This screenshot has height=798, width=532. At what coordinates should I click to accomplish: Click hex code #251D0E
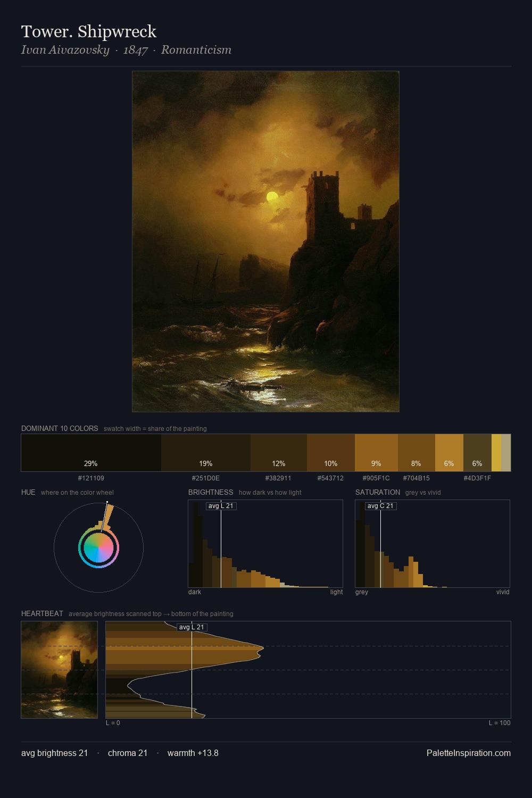(206, 478)
